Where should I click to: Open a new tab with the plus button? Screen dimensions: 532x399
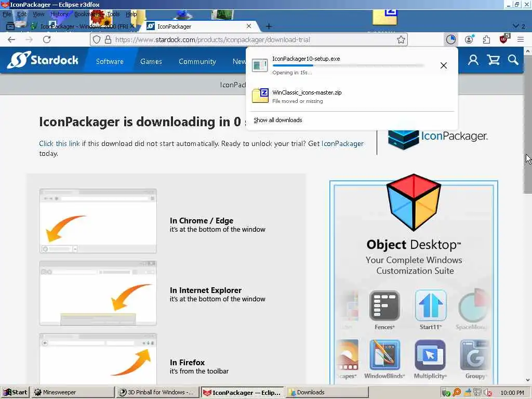[269, 26]
